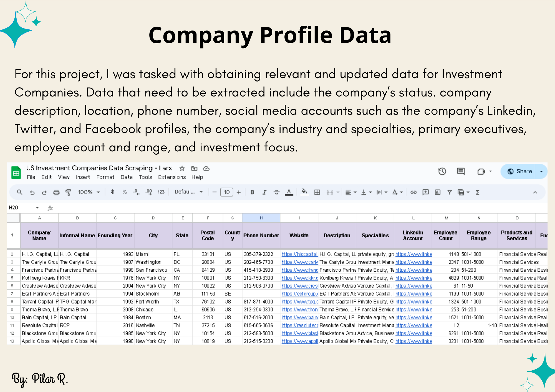This screenshot has width=555, height=392.
Task: Expand the Default font dropdown
Action: pyautogui.click(x=188, y=192)
